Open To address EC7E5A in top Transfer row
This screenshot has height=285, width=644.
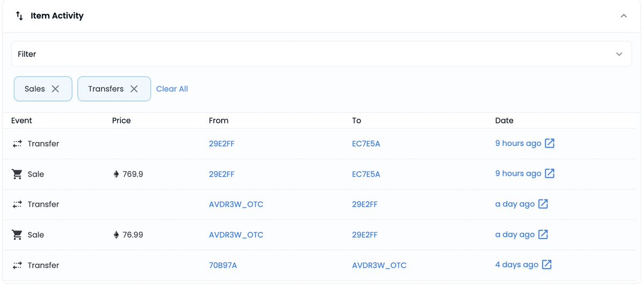pyautogui.click(x=366, y=144)
